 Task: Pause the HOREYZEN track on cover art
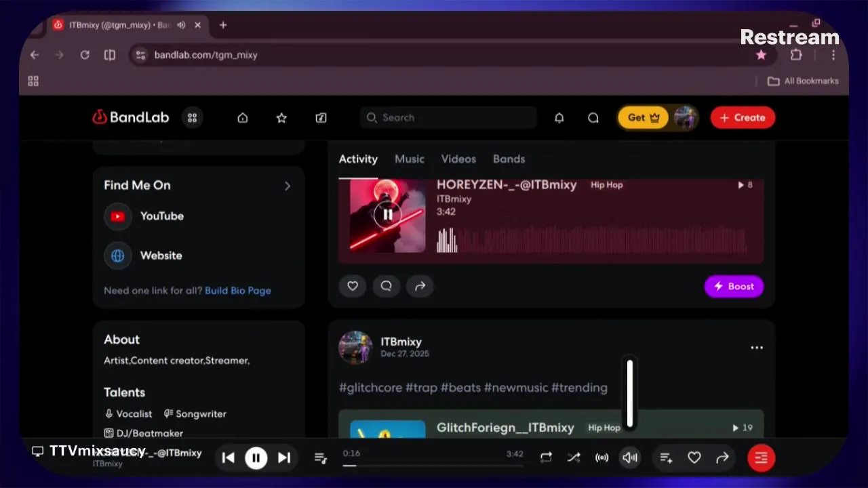[x=387, y=215]
